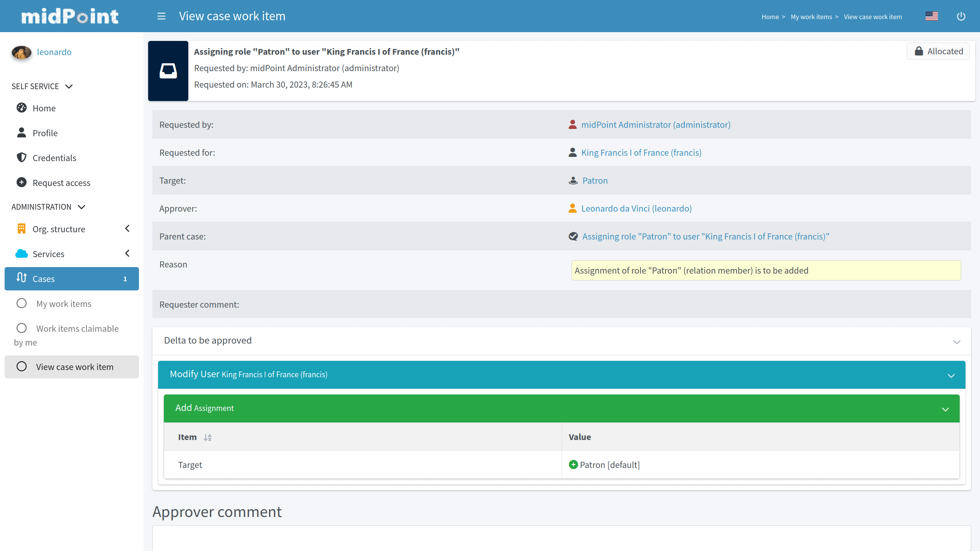The width and height of the screenshot is (980, 551).
Task: Open the Patron target link
Action: [595, 181]
